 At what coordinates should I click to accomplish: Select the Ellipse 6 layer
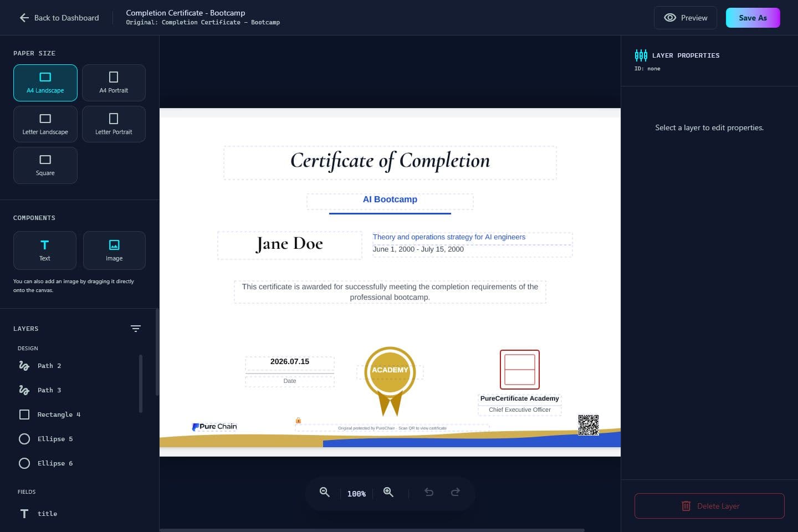78,463
